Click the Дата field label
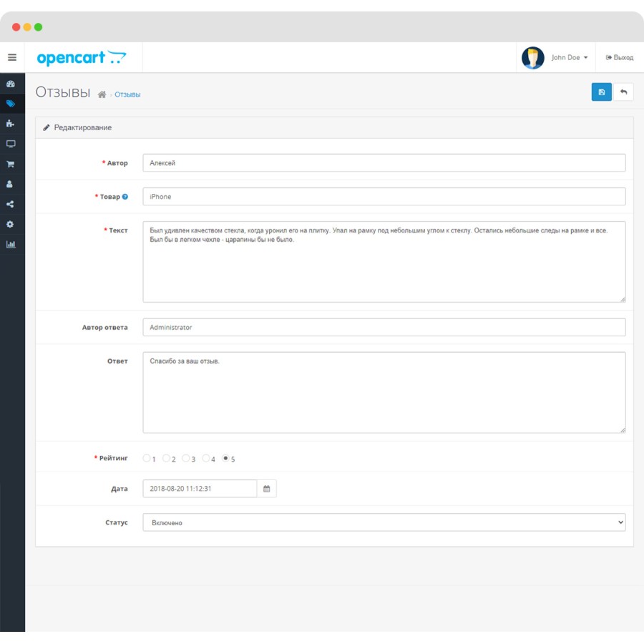Viewport: 644px width, 644px height. (x=119, y=489)
